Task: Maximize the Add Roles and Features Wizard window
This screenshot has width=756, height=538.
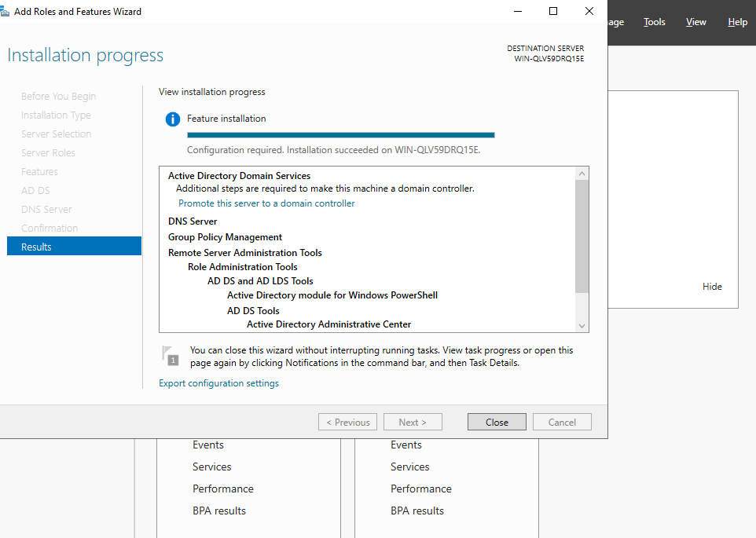Action: [553, 11]
